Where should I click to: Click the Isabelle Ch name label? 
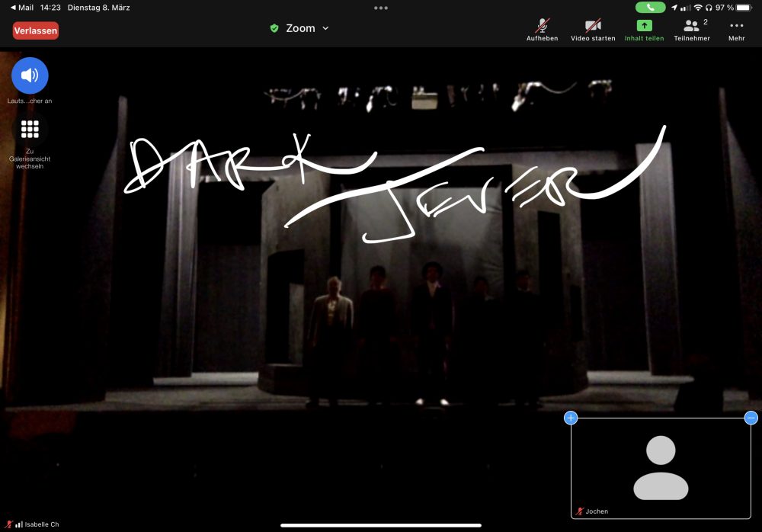(x=42, y=524)
